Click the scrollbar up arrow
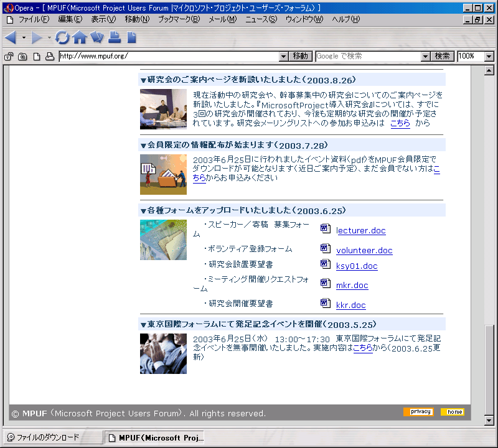 (489, 70)
